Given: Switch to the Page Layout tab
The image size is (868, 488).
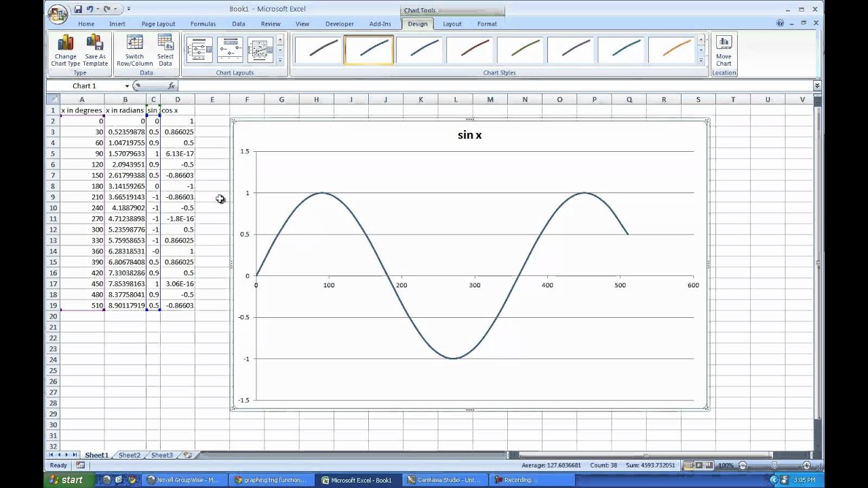Looking at the screenshot, I should click(x=158, y=24).
